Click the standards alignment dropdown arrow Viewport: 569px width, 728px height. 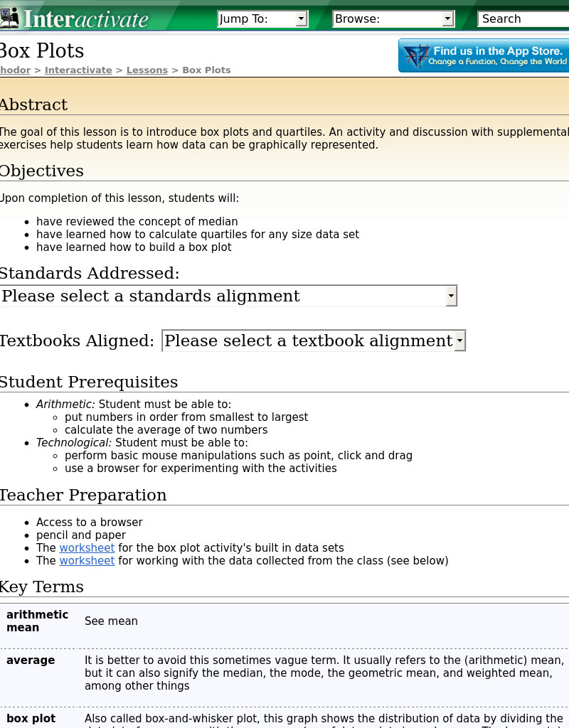pos(451,295)
